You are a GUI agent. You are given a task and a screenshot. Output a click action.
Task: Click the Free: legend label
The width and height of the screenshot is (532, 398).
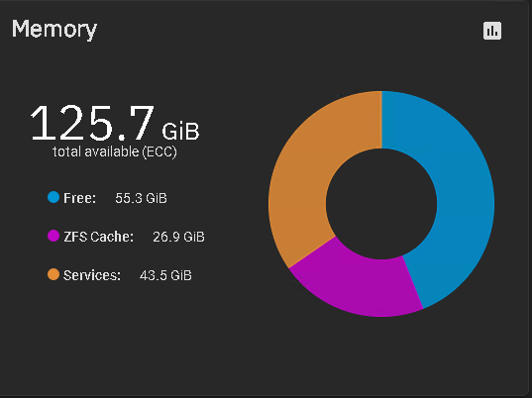[x=79, y=198]
